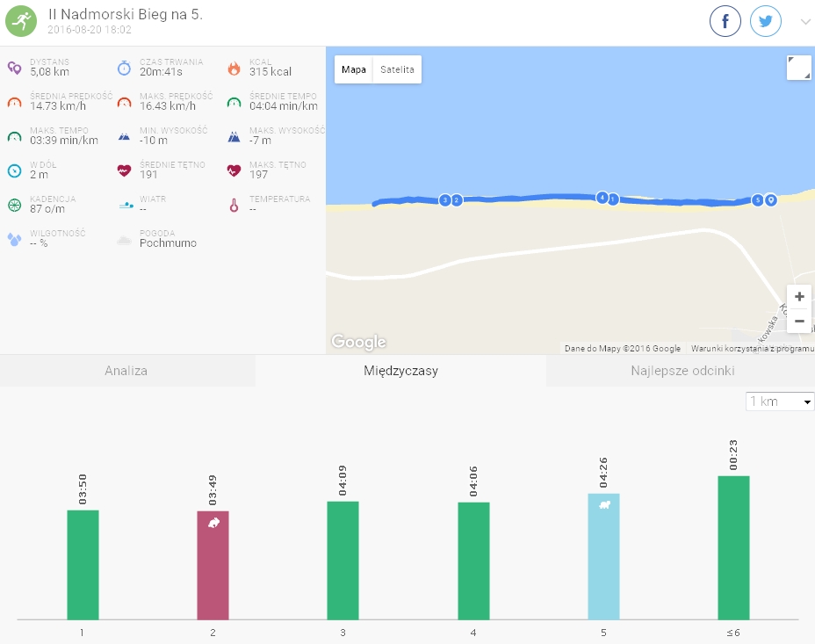Open the Warunki korzystania z programu link

(x=752, y=349)
